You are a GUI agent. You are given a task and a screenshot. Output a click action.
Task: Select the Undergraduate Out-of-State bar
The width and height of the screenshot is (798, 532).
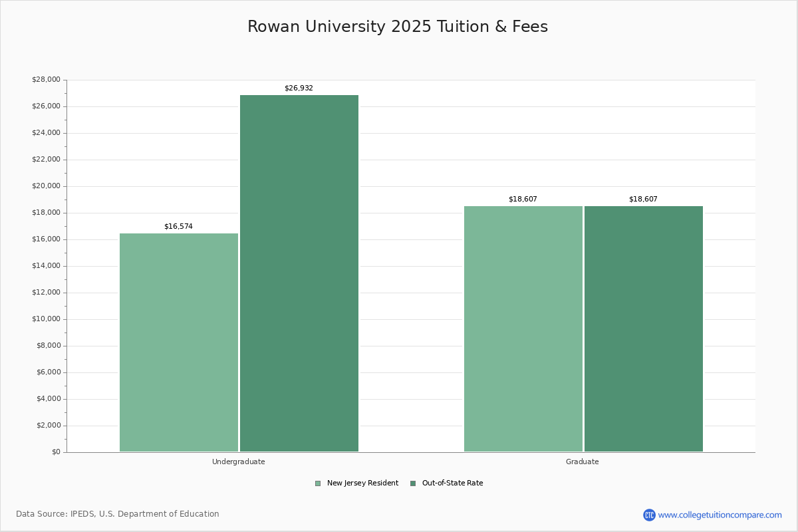[299, 273]
